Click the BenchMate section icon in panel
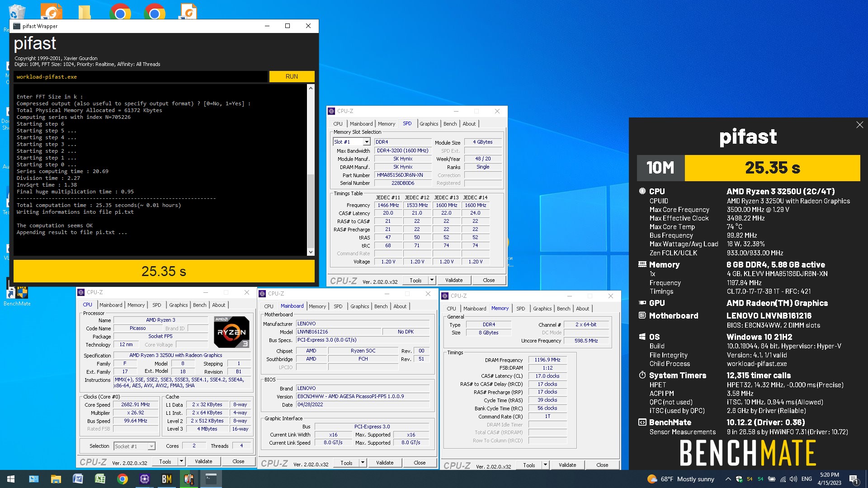Viewport: 868px width, 488px height. coord(642,422)
